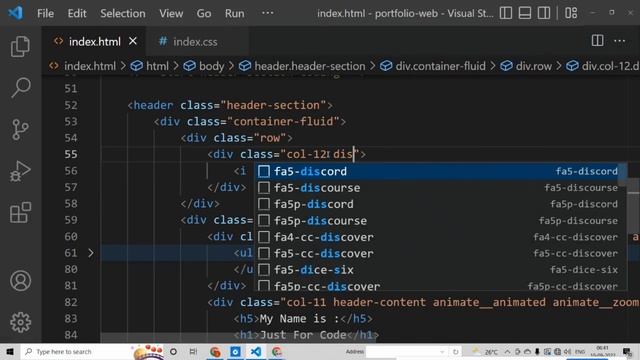Click the Address field in taskbar
The height and width of the screenshot is (360, 640).
pyautogui.click(x=407, y=351)
